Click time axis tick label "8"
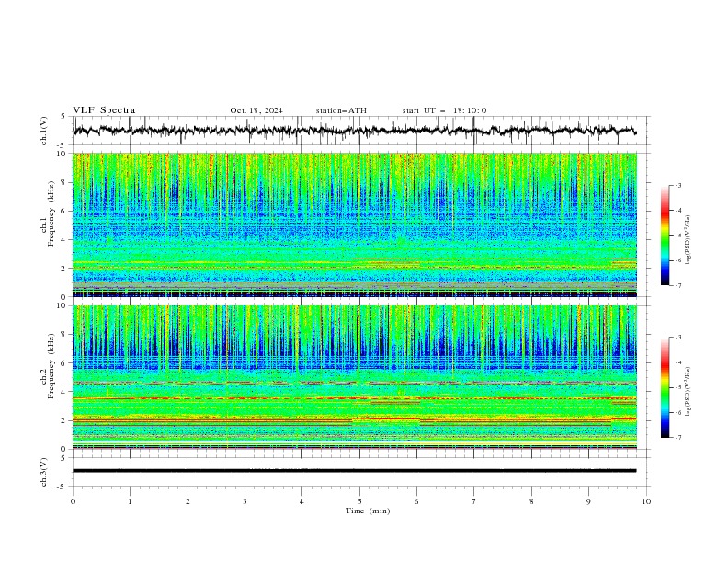Screen dimensions: 728x563 point(531,501)
